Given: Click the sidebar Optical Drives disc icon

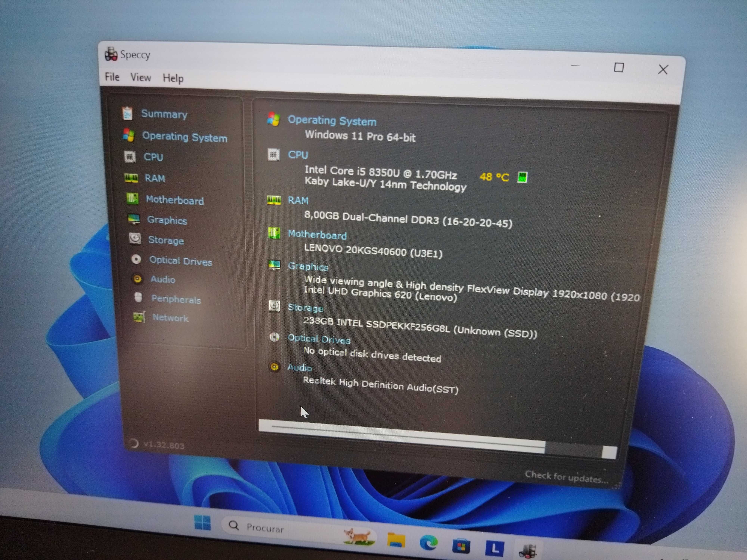Looking at the screenshot, I should coord(136,259).
